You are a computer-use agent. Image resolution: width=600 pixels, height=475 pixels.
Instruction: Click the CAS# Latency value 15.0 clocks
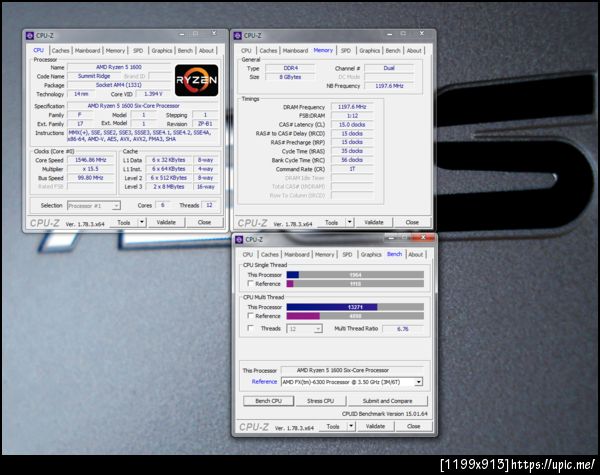point(352,125)
